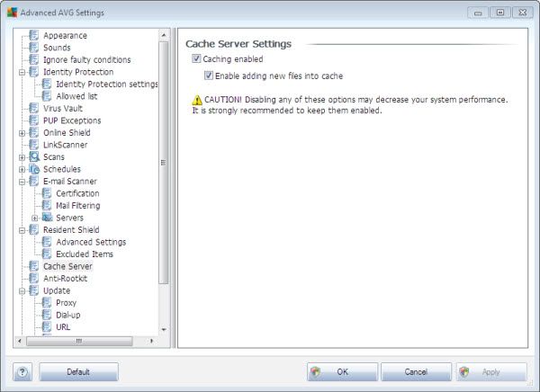Select the Allowed list entry
Image resolution: width=540 pixels, height=392 pixels.
tap(76, 96)
